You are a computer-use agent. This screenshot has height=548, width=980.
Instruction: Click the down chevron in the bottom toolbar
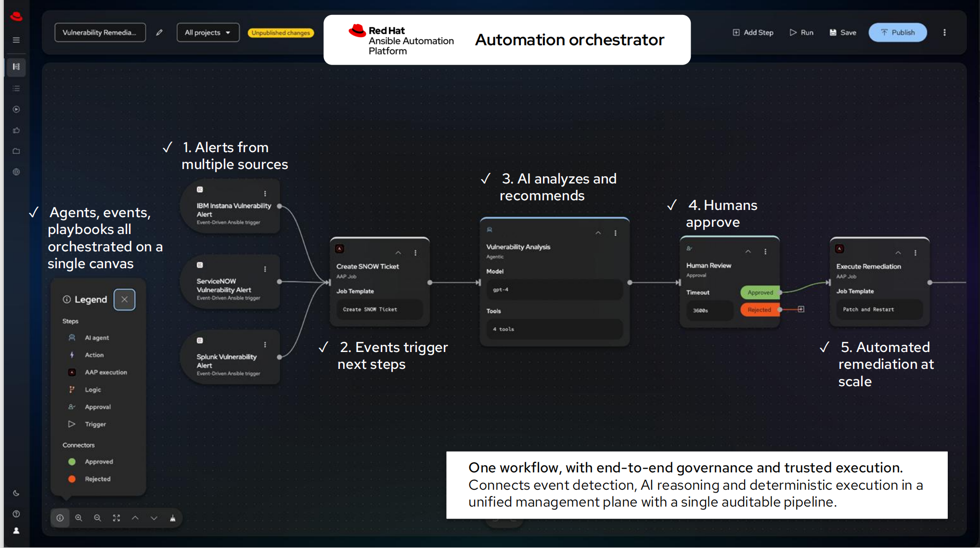(154, 518)
